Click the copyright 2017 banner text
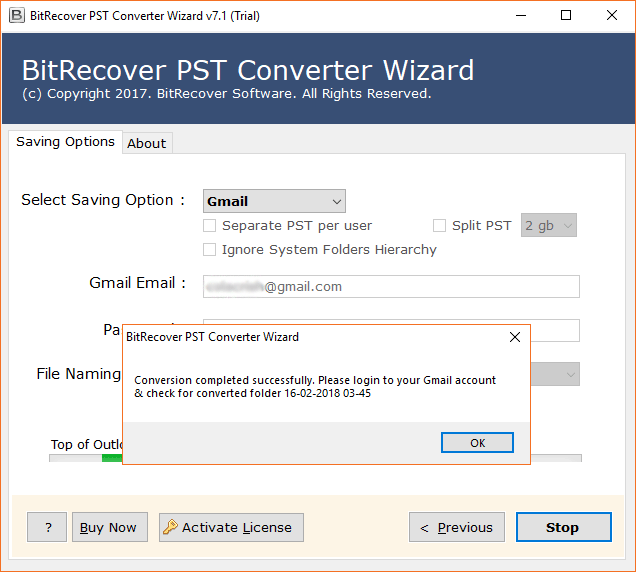The height and width of the screenshot is (572, 636). pyautogui.click(x=227, y=94)
